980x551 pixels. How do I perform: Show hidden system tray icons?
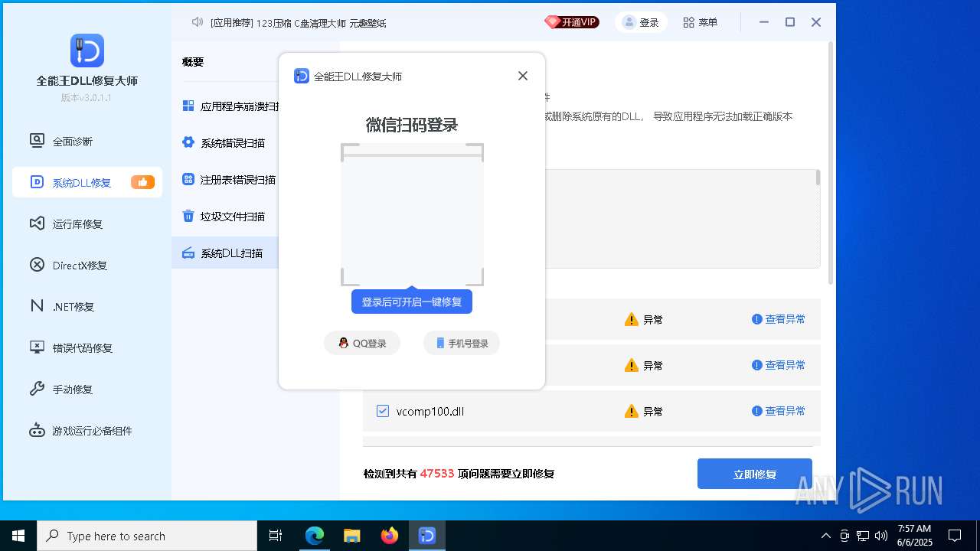pos(826,536)
